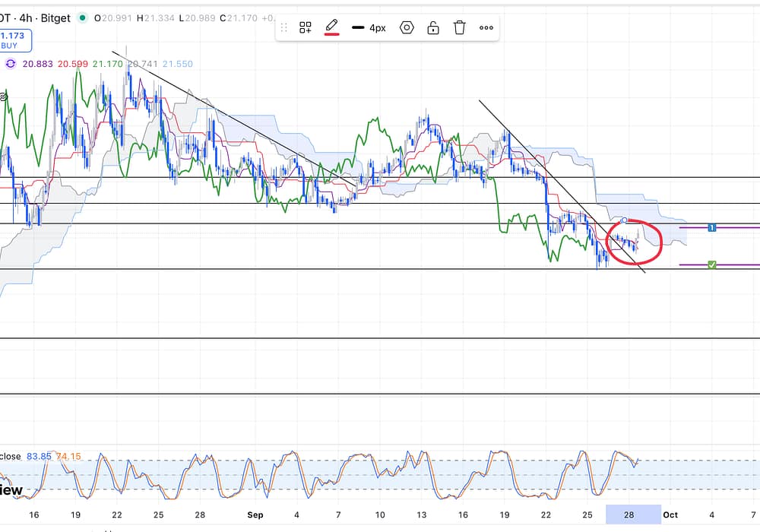Delete the selected drawing with trash icon

point(459,28)
